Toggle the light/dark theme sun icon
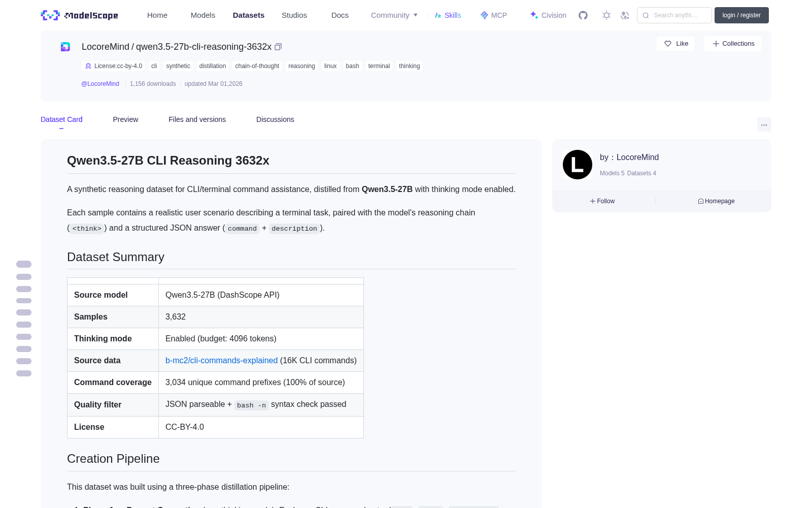This screenshot has width=812, height=508. (x=606, y=15)
